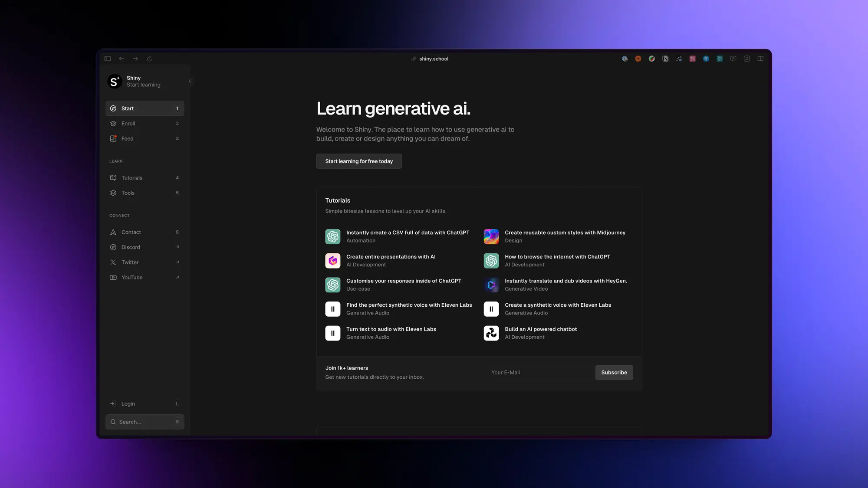Click the presentations tutorial hexagon icon
Screen dimensions: 868x488
(x=333, y=261)
